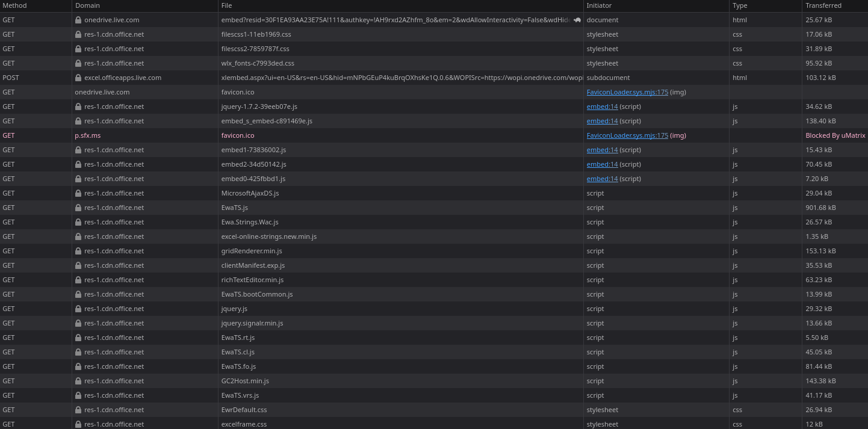Click the lock icon beside excel.officeapps.live.com
868x429 pixels.
[78, 78]
